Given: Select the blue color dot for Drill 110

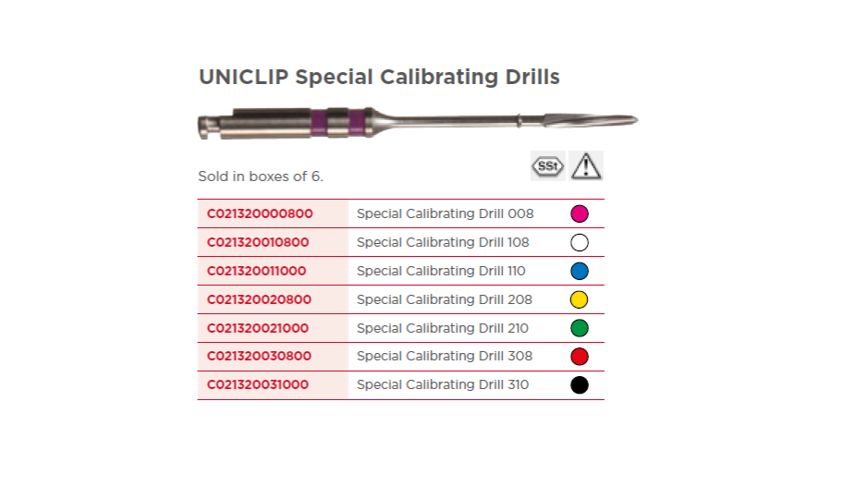Looking at the screenshot, I should [x=580, y=271].
